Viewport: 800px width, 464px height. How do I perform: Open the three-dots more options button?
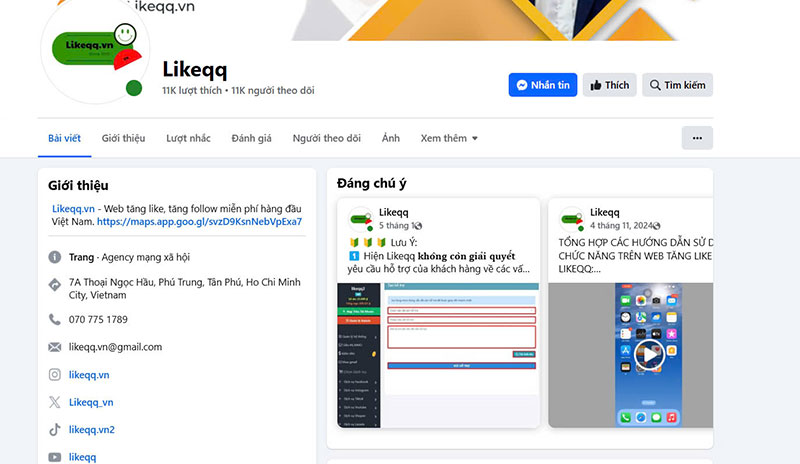pos(697,138)
